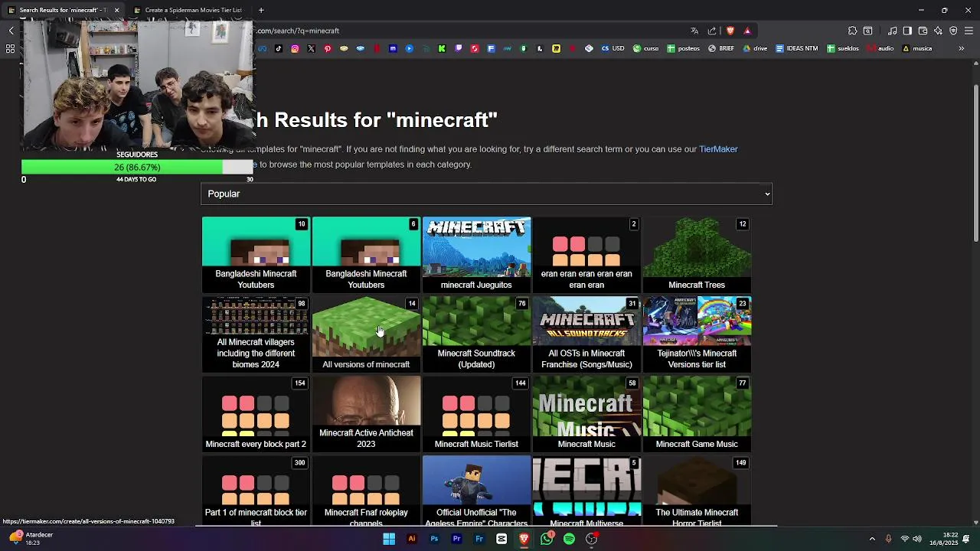Open the Twitch bookmark icon
Viewport: 980px width, 551px height.
click(458, 48)
